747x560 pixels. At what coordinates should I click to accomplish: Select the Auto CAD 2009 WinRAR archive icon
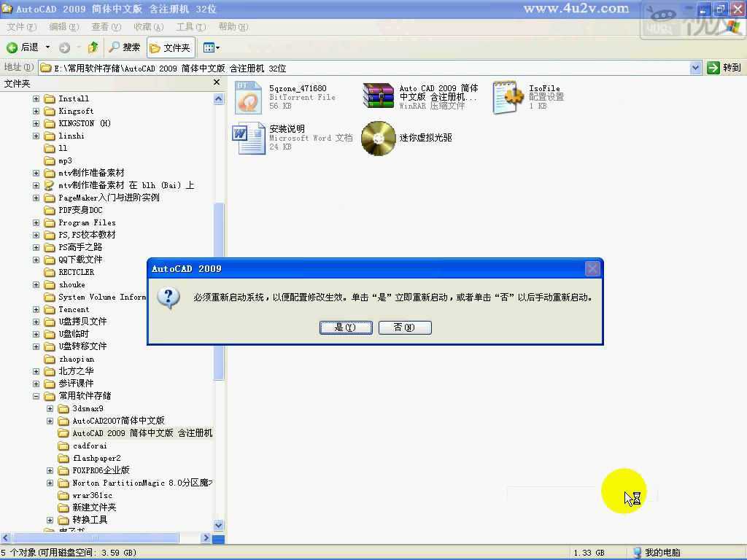pos(378,97)
